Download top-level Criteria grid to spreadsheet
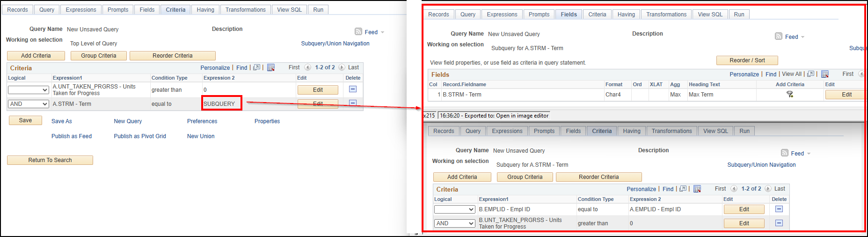The height and width of the screenshot is (237, 868). (271, 67)
